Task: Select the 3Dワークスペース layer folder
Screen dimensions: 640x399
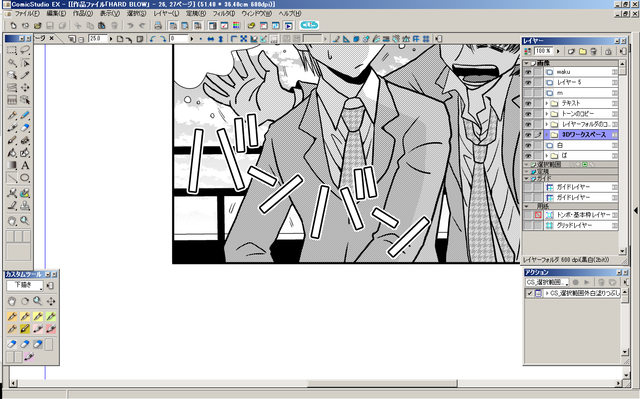Action: [581, 135]
